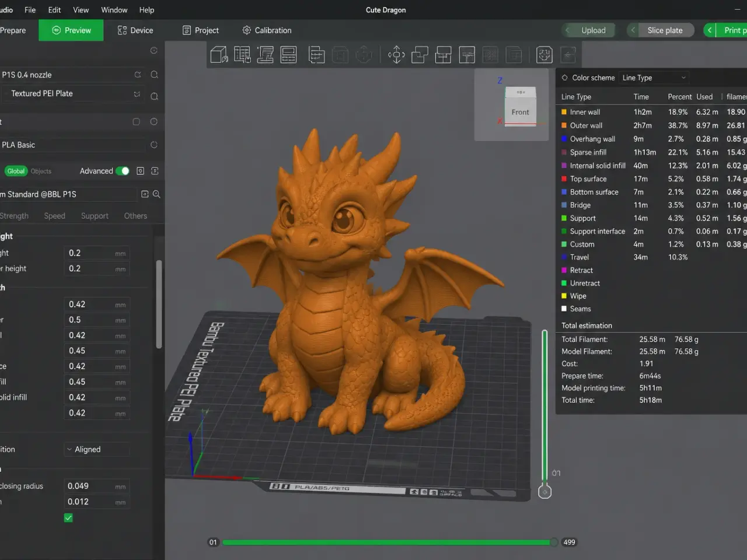Click the Add model cube icon
Image resolution: width=747 pixels, height=560 pixels.
pyautogui.click(x=219, y=55)
